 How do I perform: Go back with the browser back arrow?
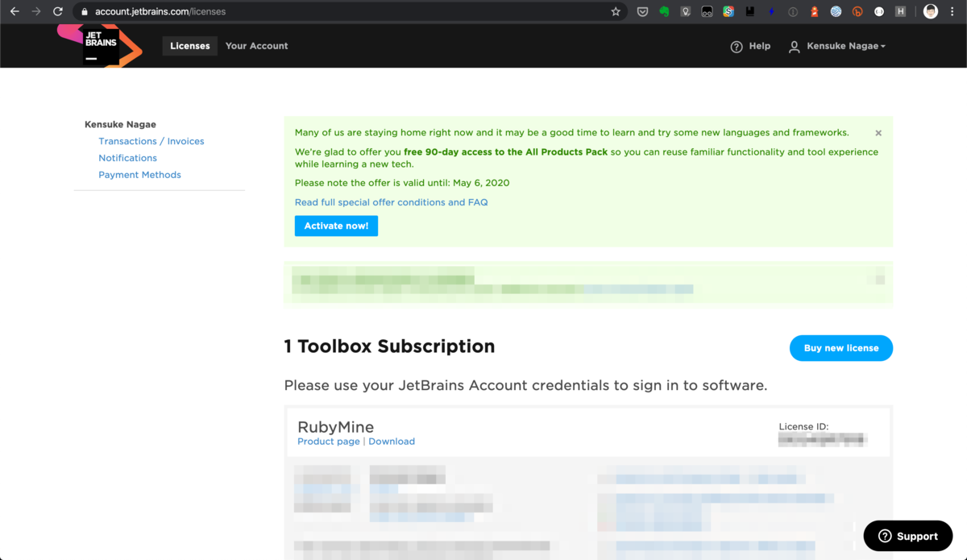coord(15,11)
